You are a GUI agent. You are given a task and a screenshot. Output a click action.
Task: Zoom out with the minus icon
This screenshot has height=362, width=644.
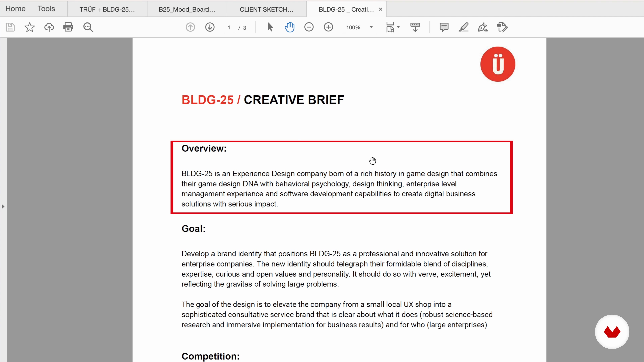click(x=309, y=27)
